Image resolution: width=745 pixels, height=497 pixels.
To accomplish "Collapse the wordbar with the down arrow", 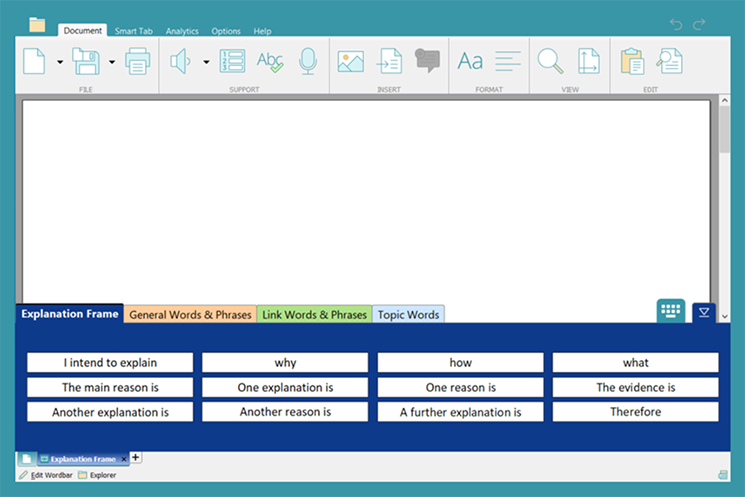I will 704,313.
